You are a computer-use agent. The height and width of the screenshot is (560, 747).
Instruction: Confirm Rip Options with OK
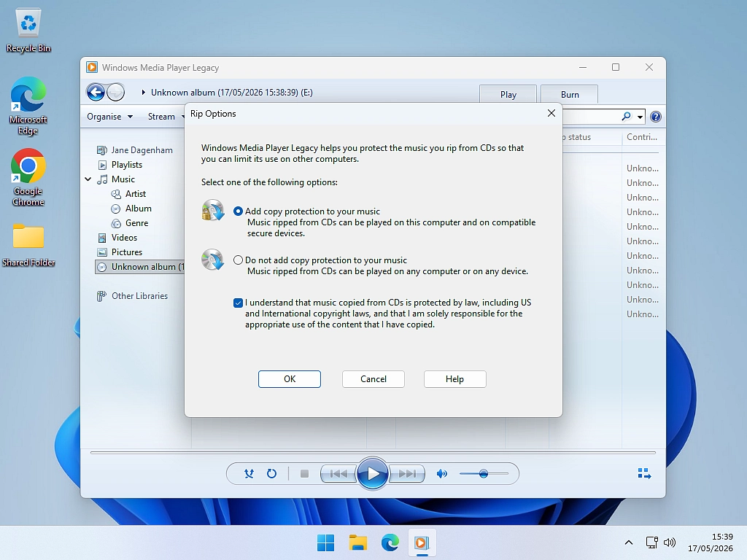290,379
